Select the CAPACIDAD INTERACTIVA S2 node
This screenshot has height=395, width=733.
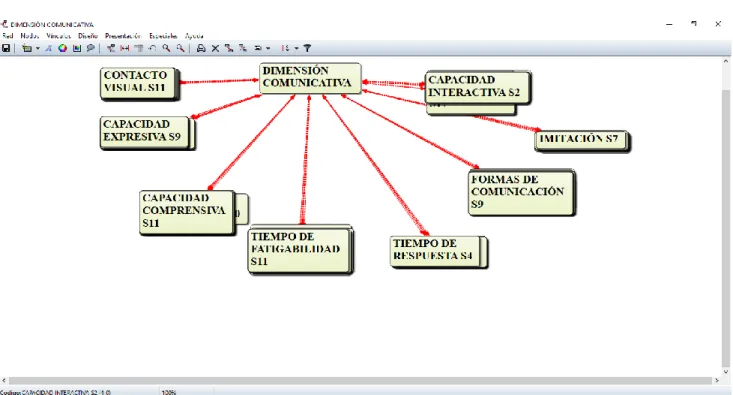click(477, 87)
